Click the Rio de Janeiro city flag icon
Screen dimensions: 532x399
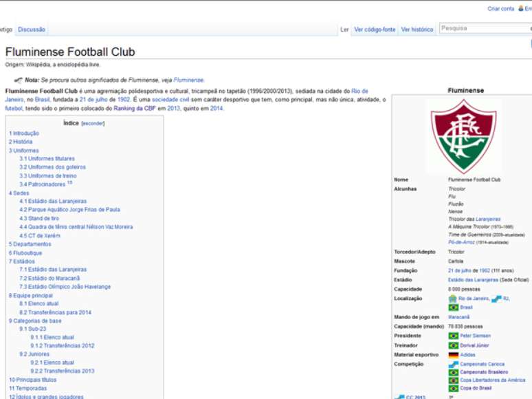coord(452,299)
